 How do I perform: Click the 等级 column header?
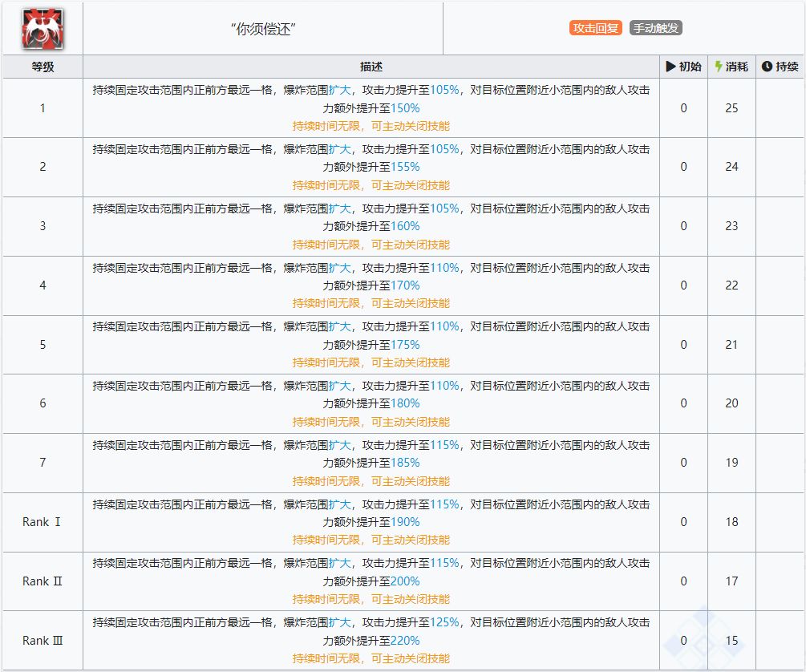coord(43,67)
